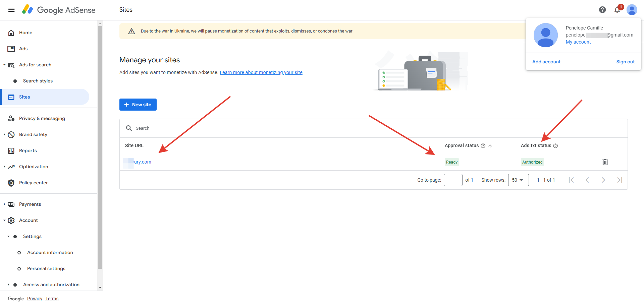Click the sidebar vertical scrollbar
This screenshot has height=306, width=644.
point(100,147)
